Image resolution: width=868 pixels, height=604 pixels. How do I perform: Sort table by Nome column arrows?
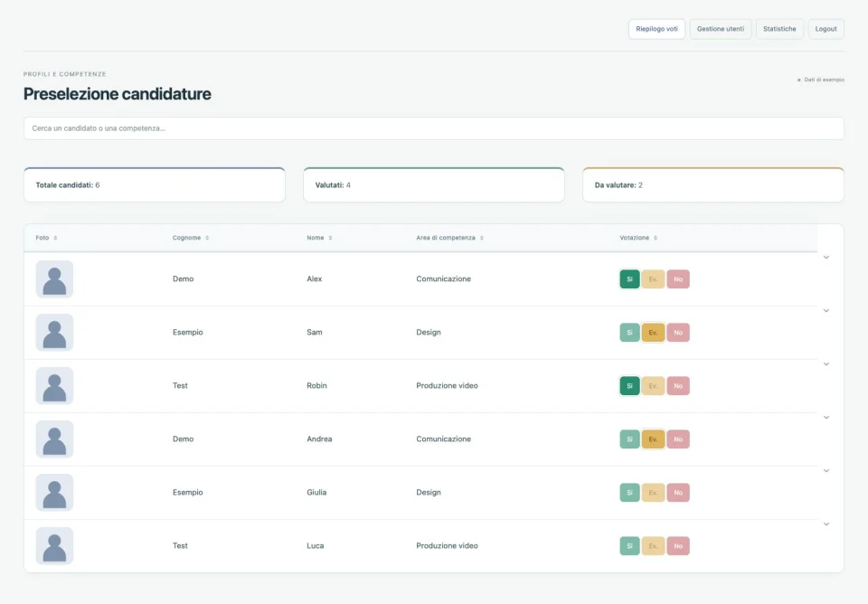click(x=331, y=238)
